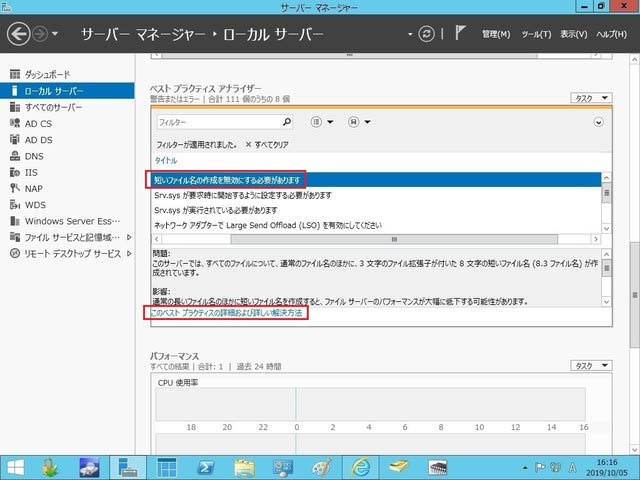Click the フィルター search field
The width and height of the screenshot is (640, 480).
pos(219,122)
